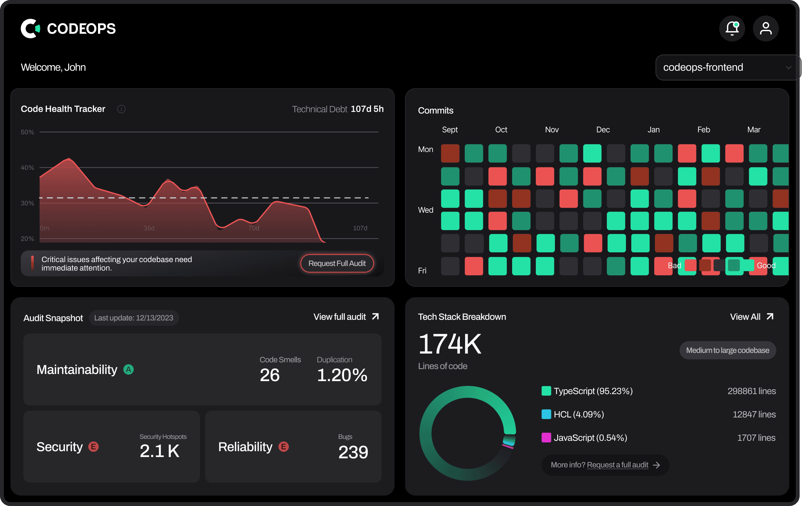Click the arrow icon beside View full audit
The image size is (812, 506).
[375, 317]
